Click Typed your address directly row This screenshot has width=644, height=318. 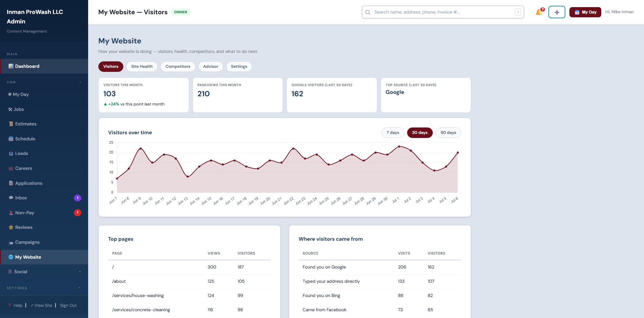point(380,281)
